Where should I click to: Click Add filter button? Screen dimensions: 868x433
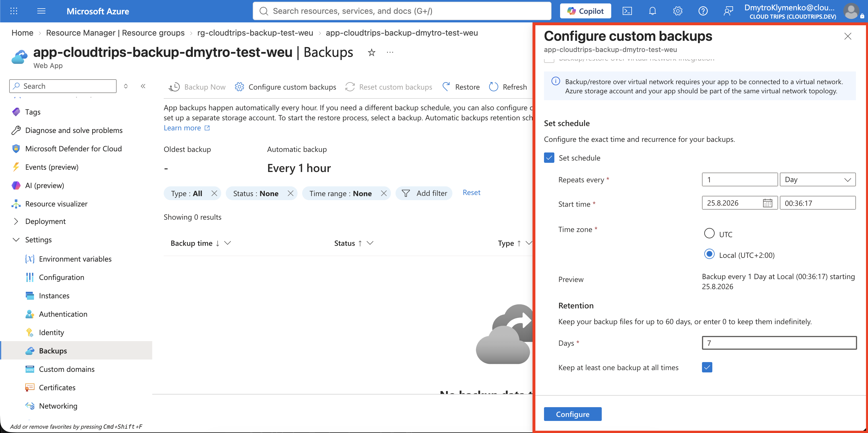click(x=424, y=193)
